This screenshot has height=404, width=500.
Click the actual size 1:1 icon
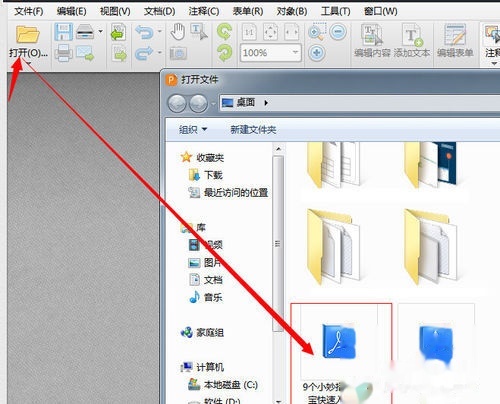click(x=249, y=33)
